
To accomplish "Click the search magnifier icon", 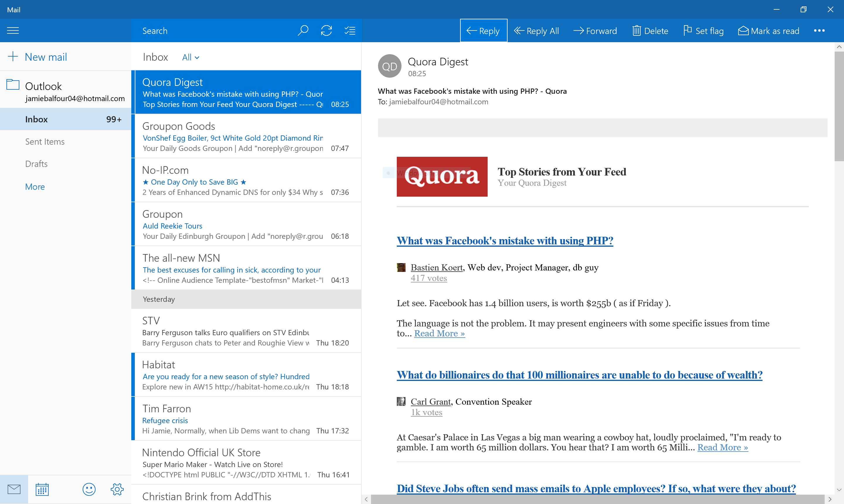I will click(303, 30).
